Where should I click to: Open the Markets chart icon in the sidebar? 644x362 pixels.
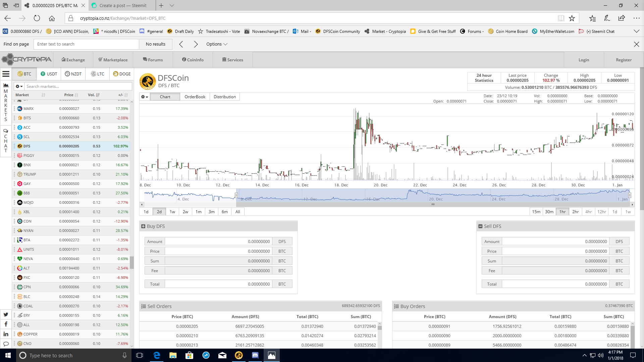click(6, 85)
